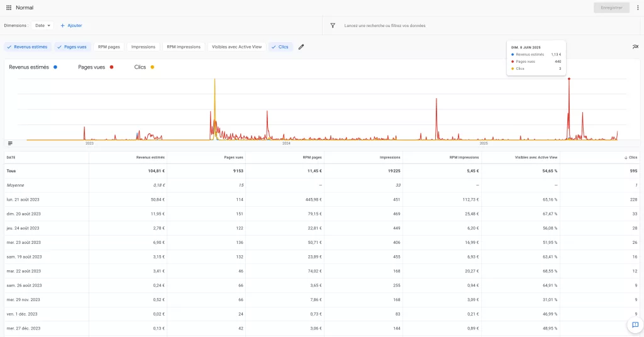Image resolution: width=644 pixels, height=337 pixels.
Task: Click the Enregistrer button
Action: pyautogui.click(x=611, y=8)
